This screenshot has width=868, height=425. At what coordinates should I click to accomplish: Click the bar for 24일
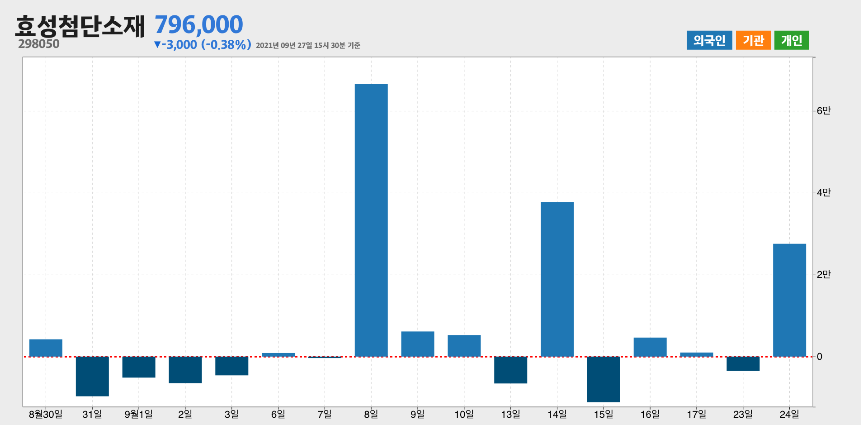(x=790, y=300)
